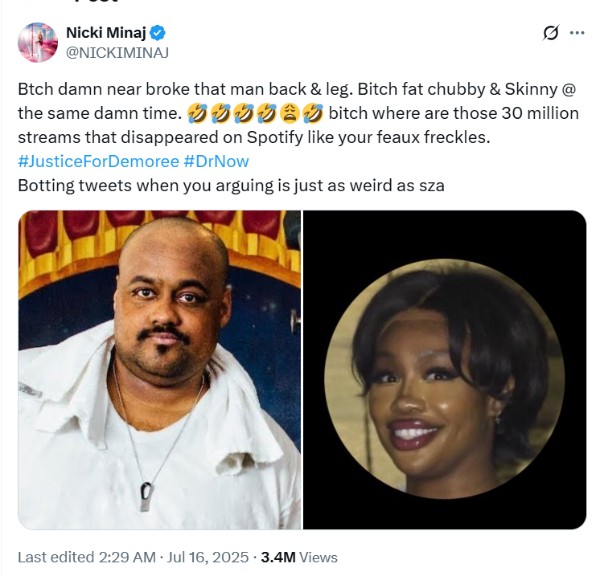This screenshot has width=600, height=576.
Task: Click the last laughing emoji before 'bitch'
Action: click(312, 113)
